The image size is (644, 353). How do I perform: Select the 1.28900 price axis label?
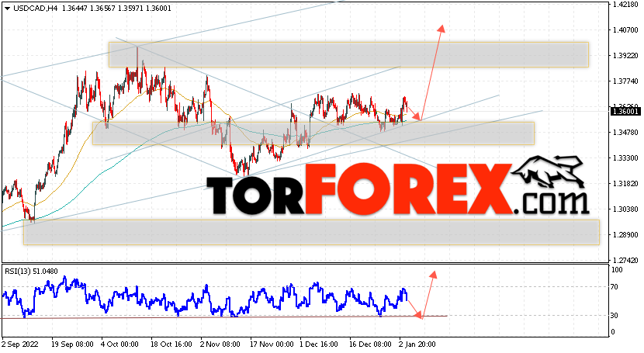pos(625,235)
